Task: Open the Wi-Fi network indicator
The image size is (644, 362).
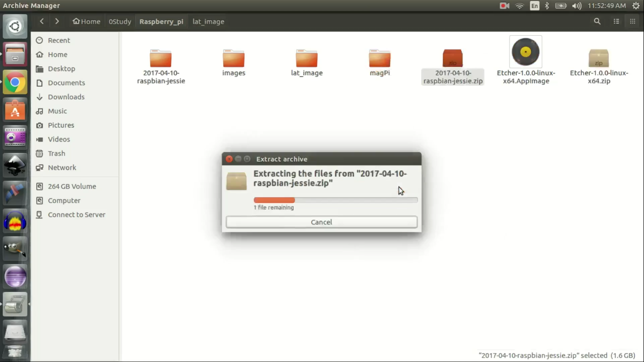Action: tap(520, 6)
